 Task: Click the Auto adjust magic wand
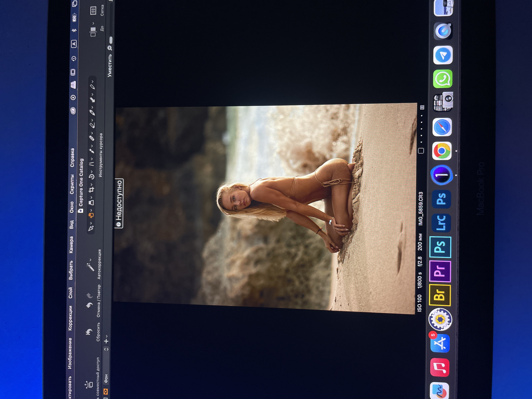(90, 267)
